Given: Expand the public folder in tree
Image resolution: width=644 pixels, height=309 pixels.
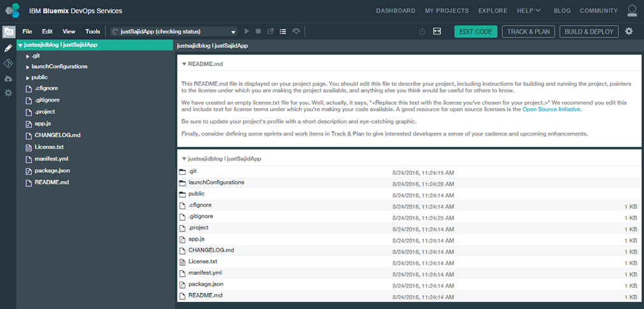Looking at the screenshot, I should pos(27,78).
